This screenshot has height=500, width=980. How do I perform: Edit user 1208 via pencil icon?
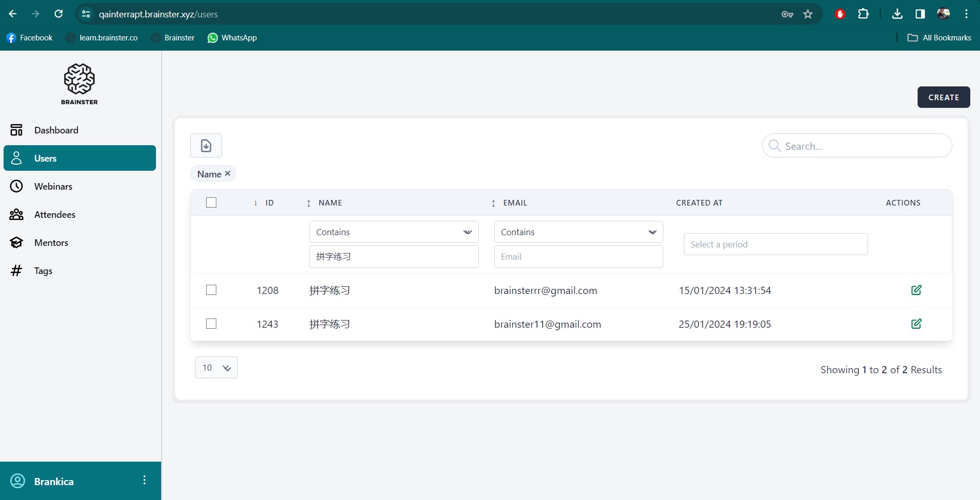(x=916, y=290)
